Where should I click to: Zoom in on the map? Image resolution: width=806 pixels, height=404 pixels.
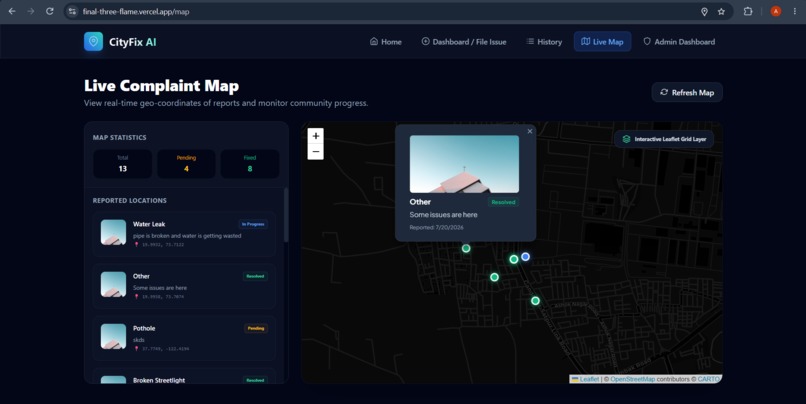[x=316, y=136]
